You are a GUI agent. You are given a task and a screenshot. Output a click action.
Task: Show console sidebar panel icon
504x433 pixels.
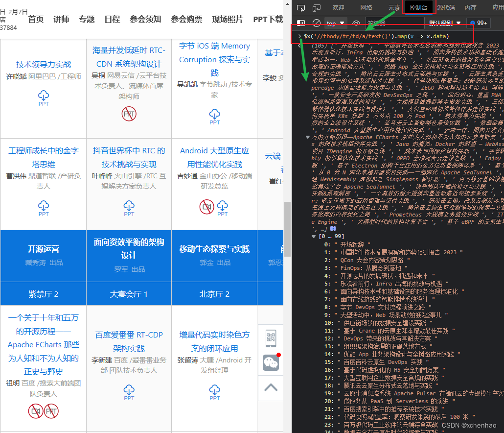coord(301,23)
